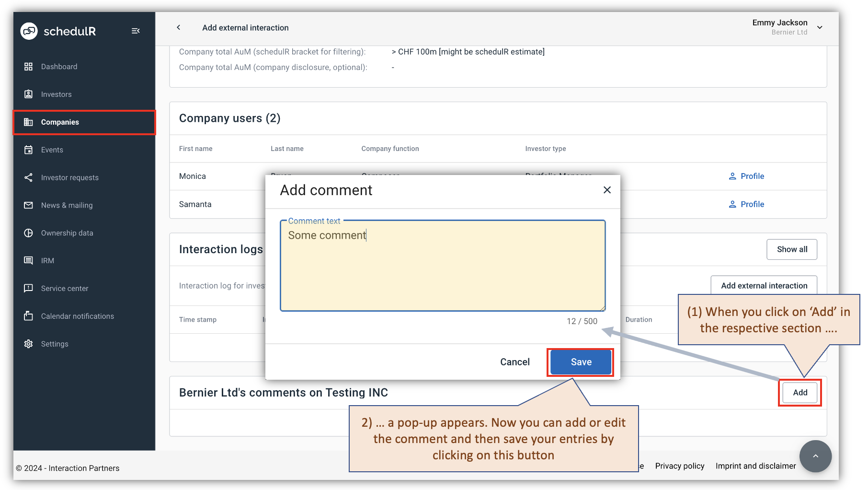The width and height of the screenshot is (868, 490).
Task: Select the Investors sidebar icon
Action: coord(29,94)
